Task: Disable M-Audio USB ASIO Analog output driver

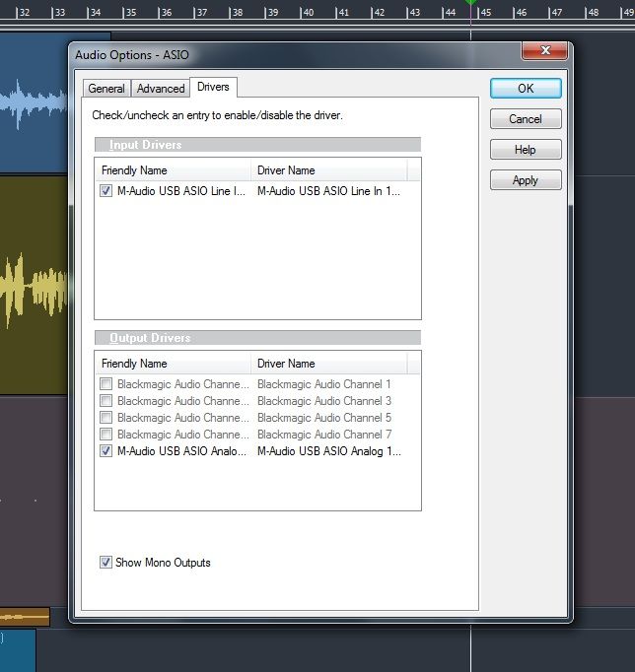Action: pyautogui.click(x=106, y=451)
